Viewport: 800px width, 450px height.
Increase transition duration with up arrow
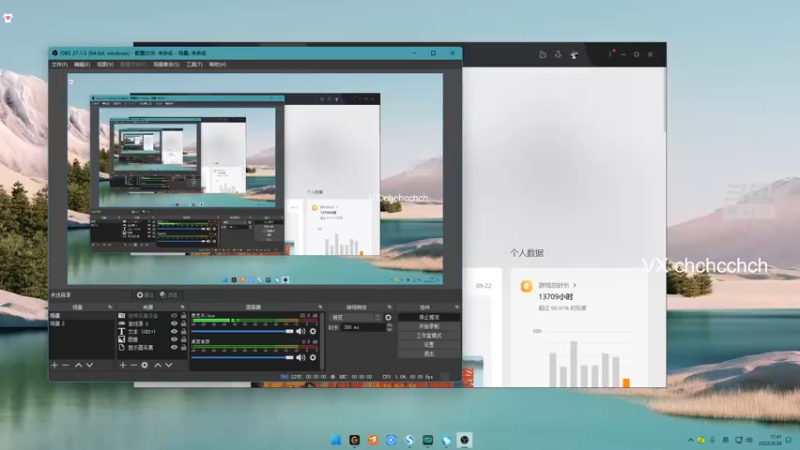point(389,326)
